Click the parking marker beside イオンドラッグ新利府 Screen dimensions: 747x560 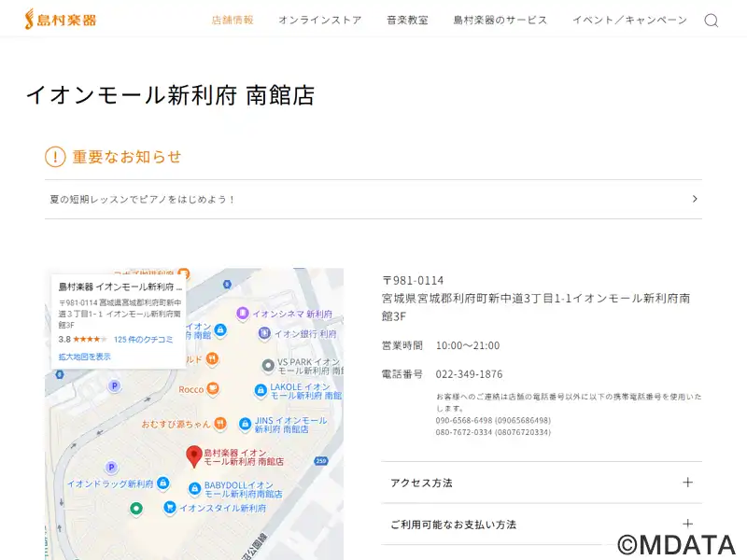(111, 468)
